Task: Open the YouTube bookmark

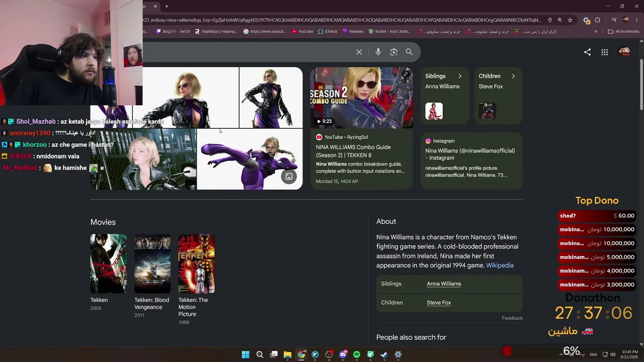Action: point(302,31)
